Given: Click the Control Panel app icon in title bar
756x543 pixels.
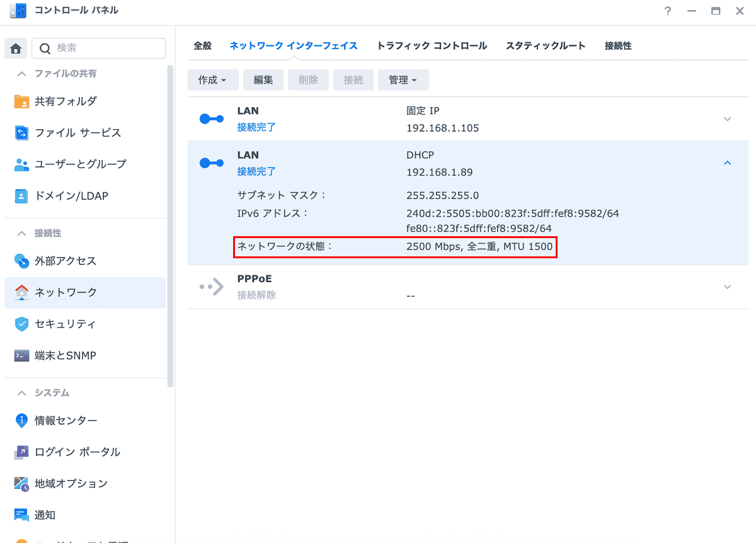Looking at the screenshot, I should 18,11.
